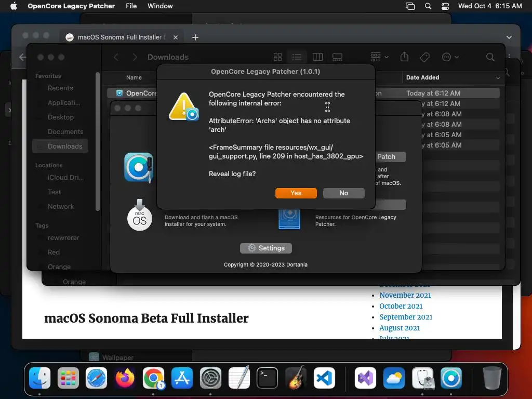532x399 pixels.
Task: Click Yes to reveal the log file
Action: [x=296, y=193]
